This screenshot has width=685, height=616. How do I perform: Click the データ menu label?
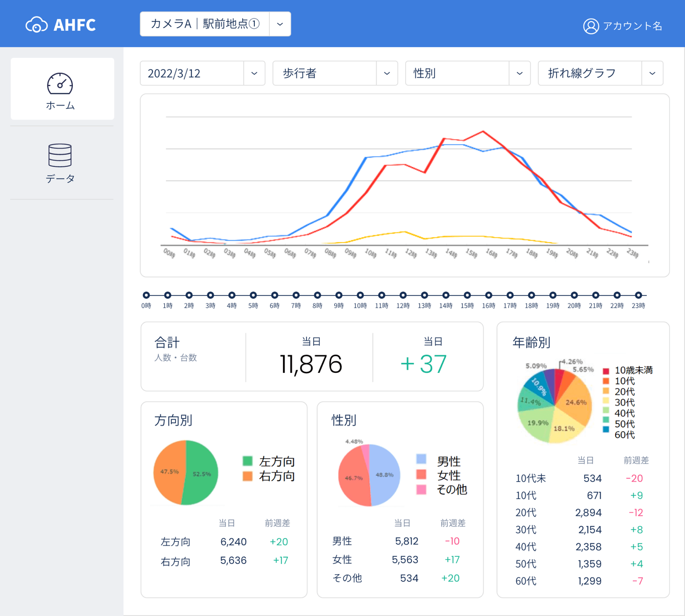[60, 178]
